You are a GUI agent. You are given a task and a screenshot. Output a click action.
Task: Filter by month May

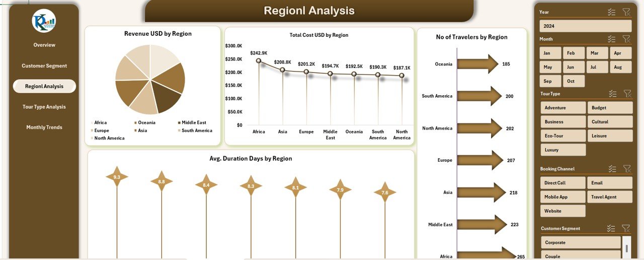click(x=551, y=67)
